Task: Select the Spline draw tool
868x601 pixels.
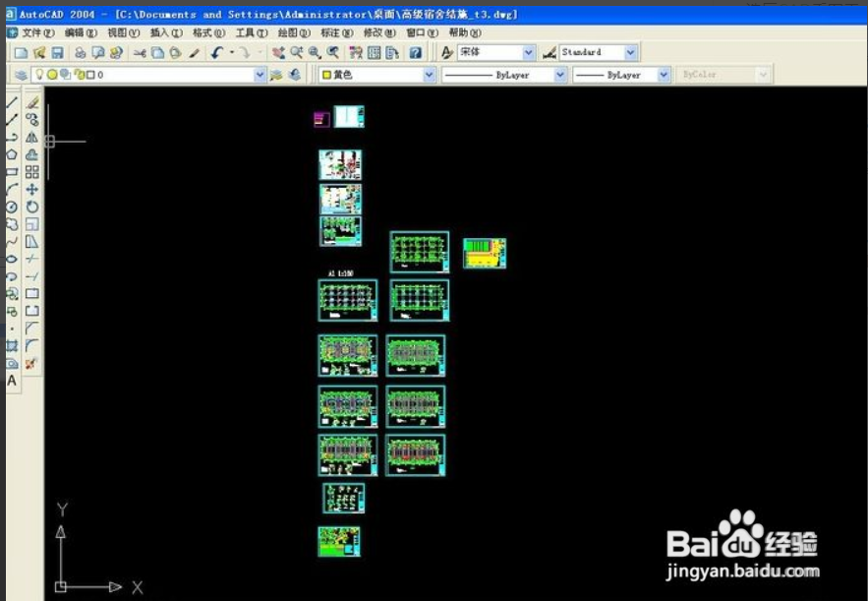Action: (x=12, y=242)
